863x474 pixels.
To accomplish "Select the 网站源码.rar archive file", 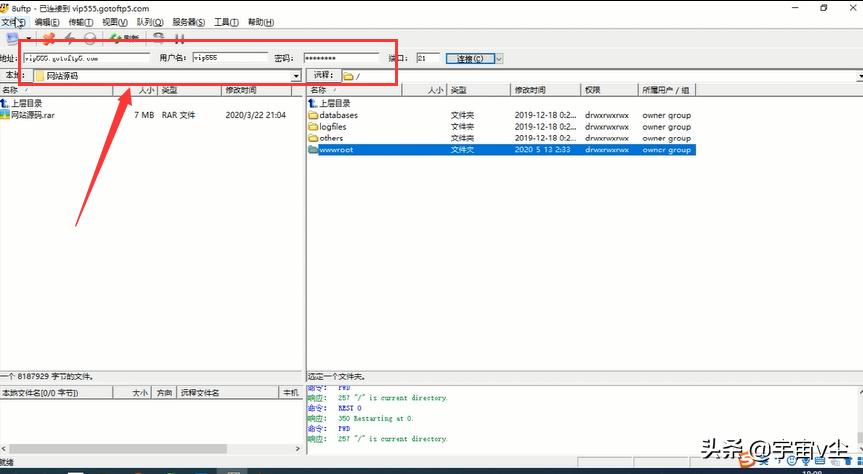I will 32,115.
